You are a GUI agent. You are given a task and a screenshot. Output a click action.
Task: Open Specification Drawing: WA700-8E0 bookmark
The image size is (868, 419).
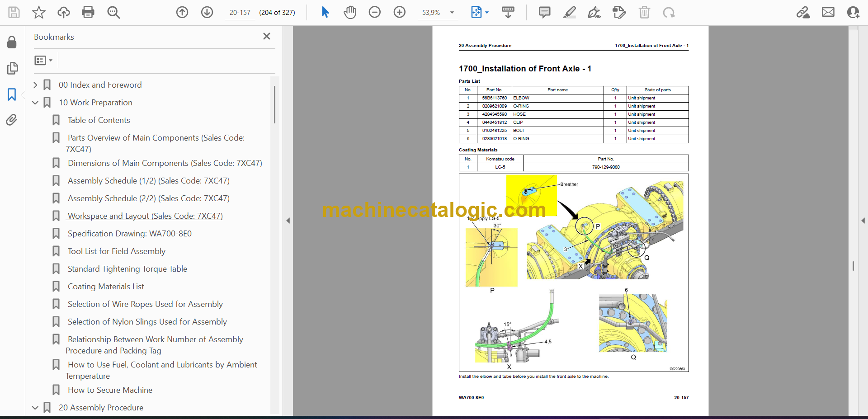pos(129,234)
